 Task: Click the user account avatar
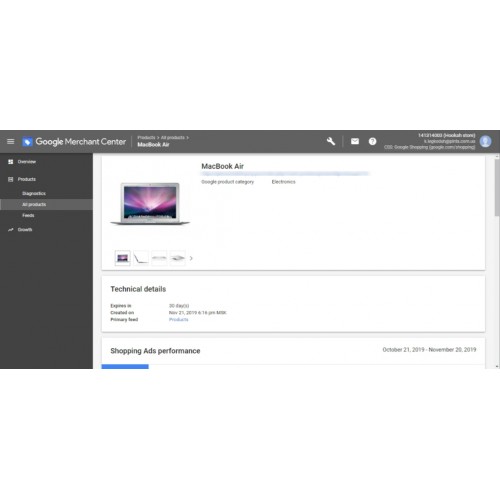coord(485,141)
